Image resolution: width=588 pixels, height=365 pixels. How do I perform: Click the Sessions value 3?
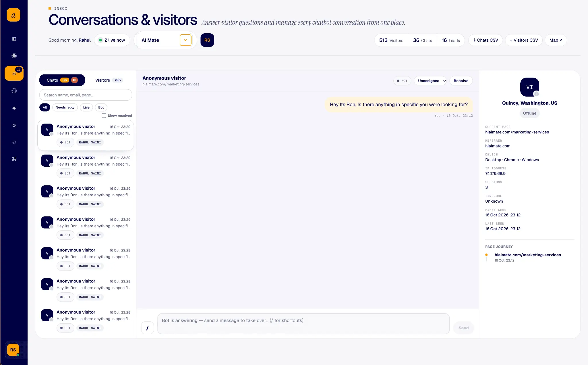pyautogui.click(x=486, y=187)
